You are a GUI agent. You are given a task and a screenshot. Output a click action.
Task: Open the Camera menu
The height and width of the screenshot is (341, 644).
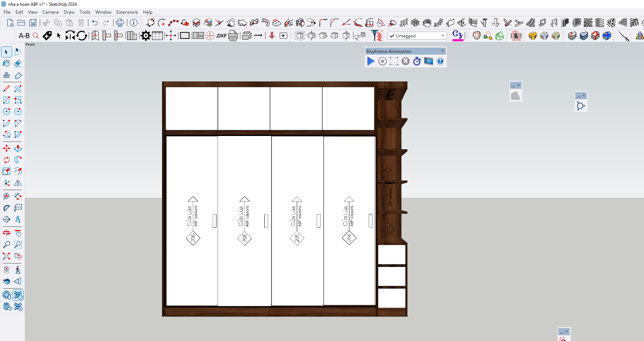click(x=50, y=12)
